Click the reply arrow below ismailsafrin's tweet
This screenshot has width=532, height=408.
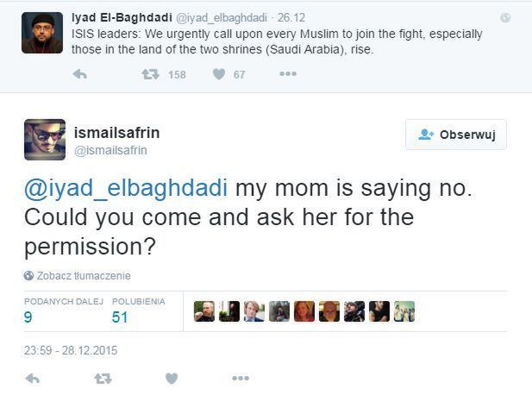[x=33, y=378]
